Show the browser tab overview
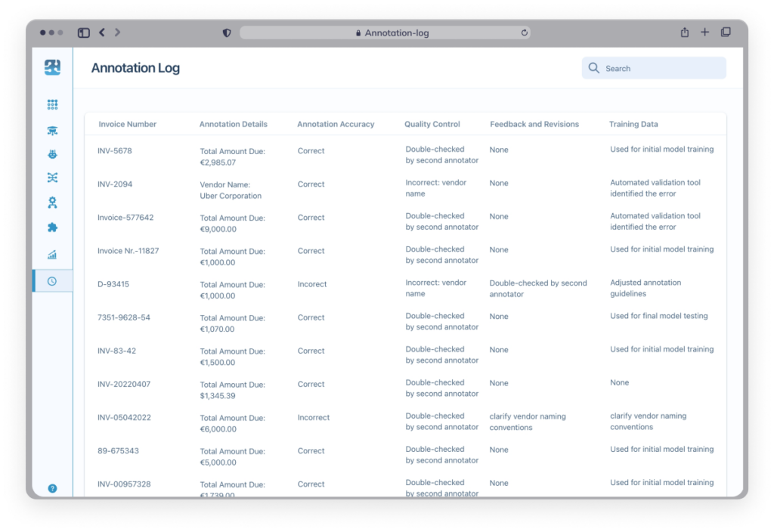This screenshot has height=532, width=774. pyautogui.click(x=726, y=32)
